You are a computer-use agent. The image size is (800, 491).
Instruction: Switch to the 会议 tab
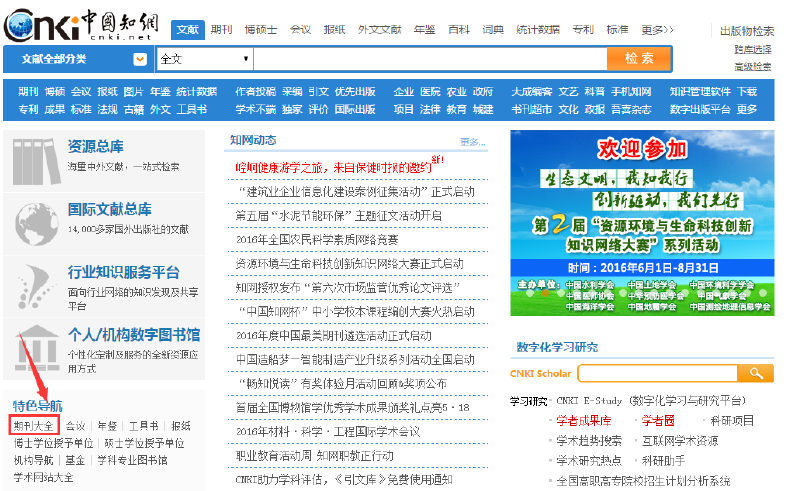coord(300,30)
